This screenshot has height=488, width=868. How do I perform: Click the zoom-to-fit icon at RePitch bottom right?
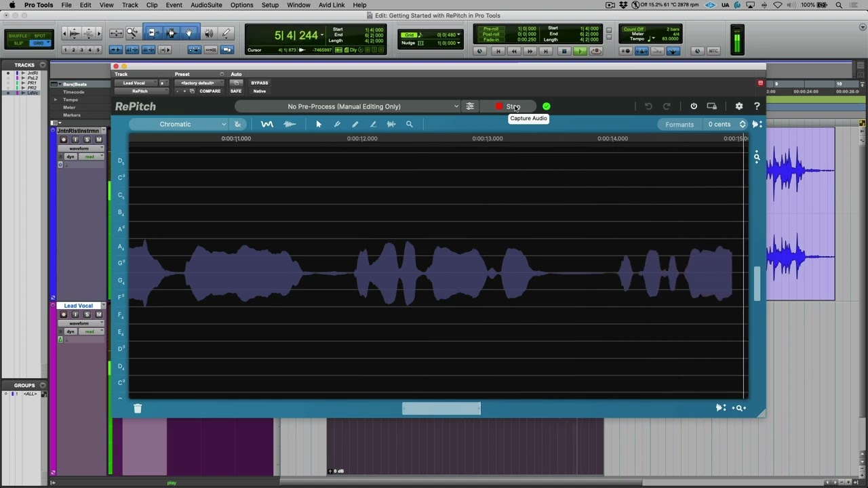tap(721, 408)
